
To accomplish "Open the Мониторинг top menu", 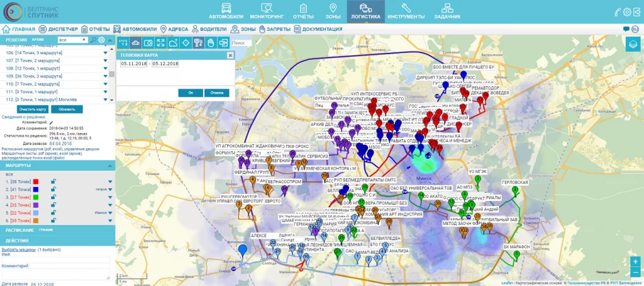I will (x=265, y=10).
